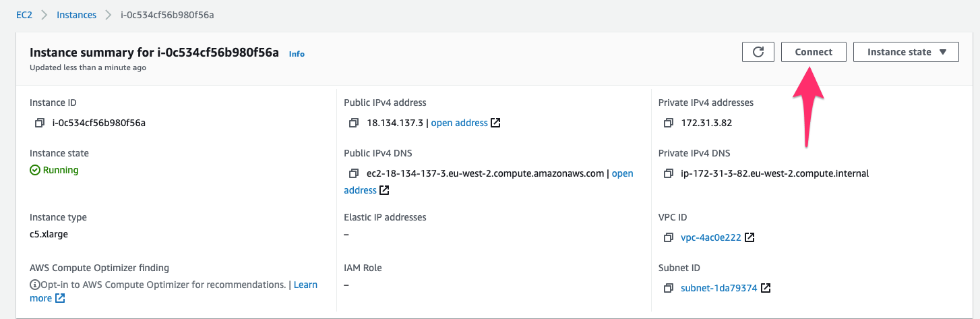Copy the Private IPv4 DNS hostname
Screen dimensions: 980x319
click(x=669, y=173)
